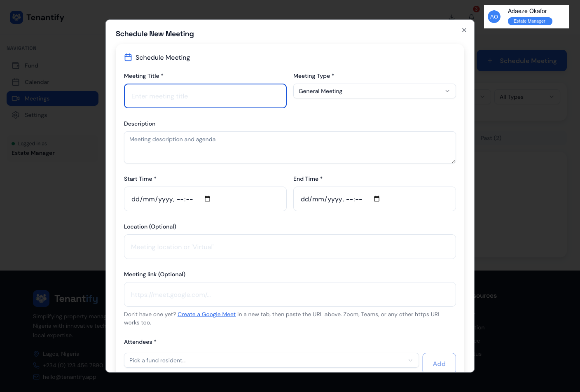Screen dimensions: 580x392
Task: Click the Description text area
Action: pos(290,147)
